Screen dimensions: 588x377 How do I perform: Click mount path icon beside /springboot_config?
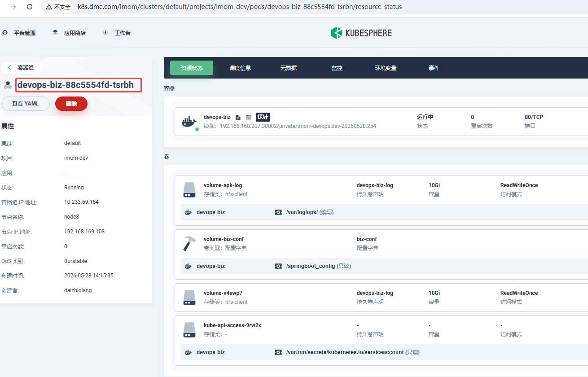tap(278, 266)
